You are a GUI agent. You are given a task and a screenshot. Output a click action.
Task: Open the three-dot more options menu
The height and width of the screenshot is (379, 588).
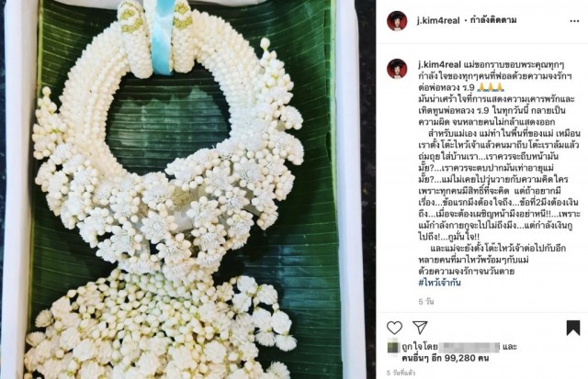pos(574,21)
